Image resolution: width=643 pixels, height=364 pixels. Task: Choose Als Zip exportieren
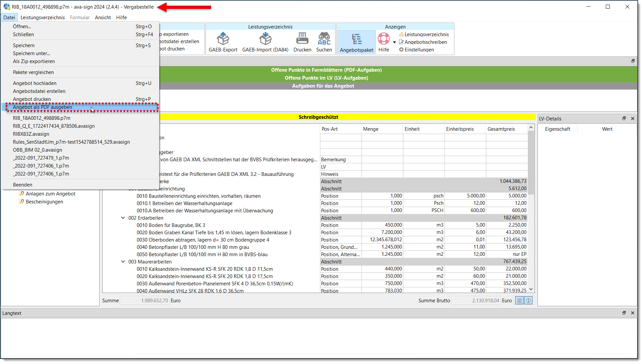80,61
